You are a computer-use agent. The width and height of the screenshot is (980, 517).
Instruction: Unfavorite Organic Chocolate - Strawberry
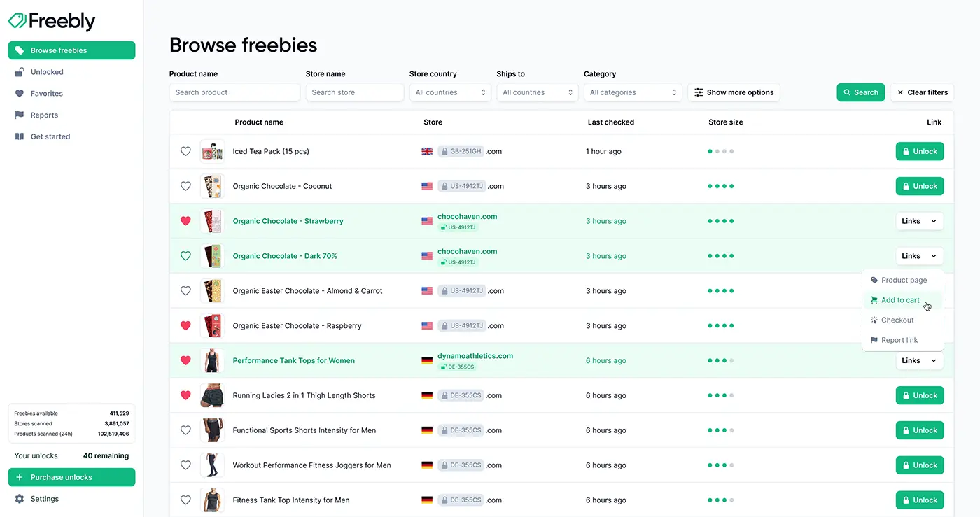coord(185,221)
